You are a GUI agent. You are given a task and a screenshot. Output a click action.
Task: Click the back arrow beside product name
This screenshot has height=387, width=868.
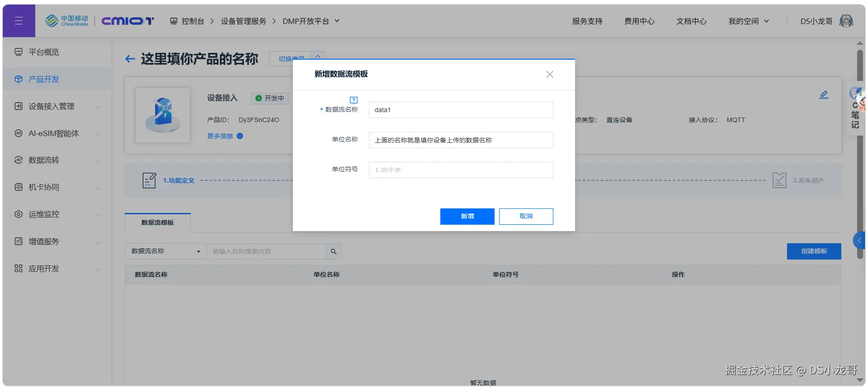coord(130,59)
